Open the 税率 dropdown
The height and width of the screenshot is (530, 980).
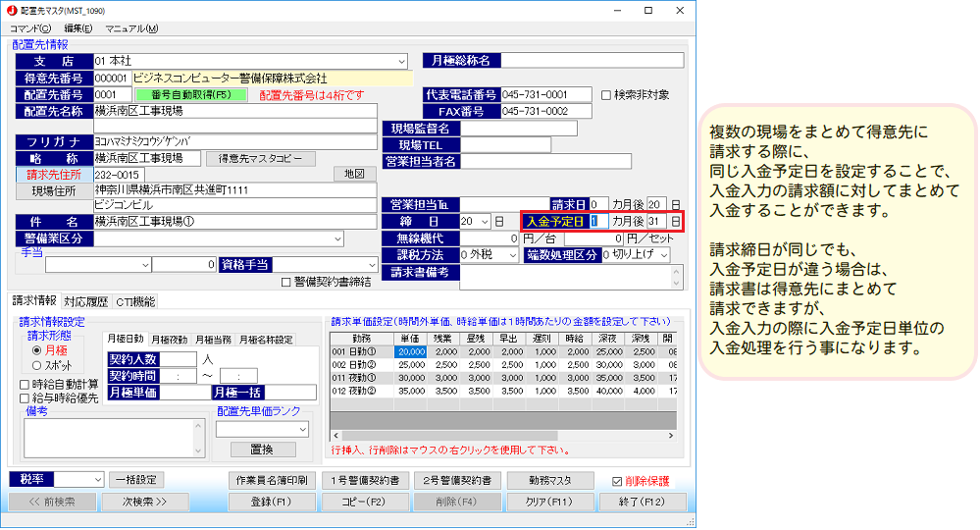tap(96, 480)
